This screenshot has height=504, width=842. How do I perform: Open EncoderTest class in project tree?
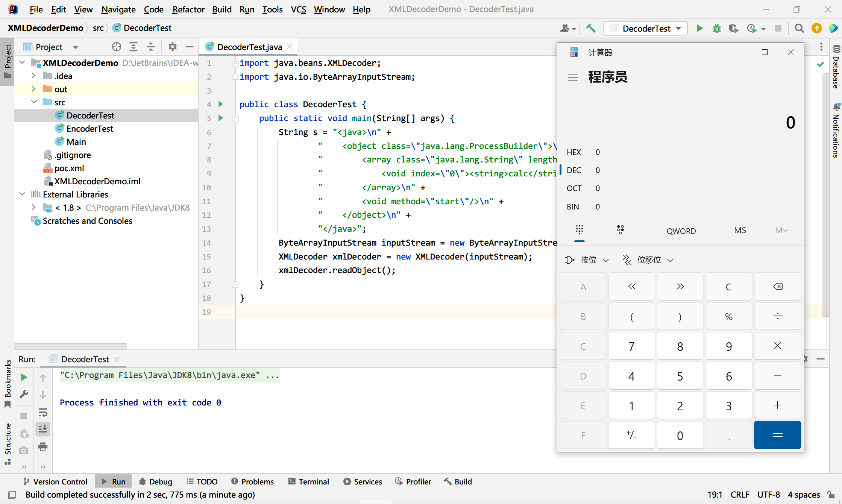[x=90, y=129]
